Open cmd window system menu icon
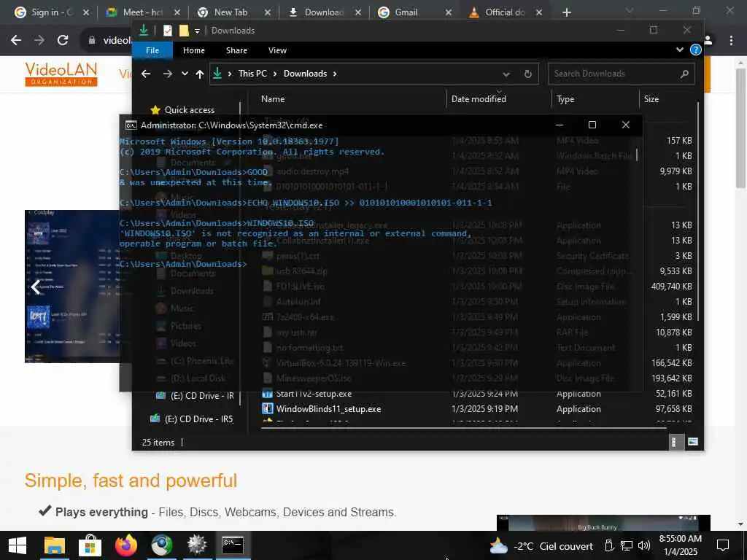The width and height of the screenshot is (747, 560). 131,125
